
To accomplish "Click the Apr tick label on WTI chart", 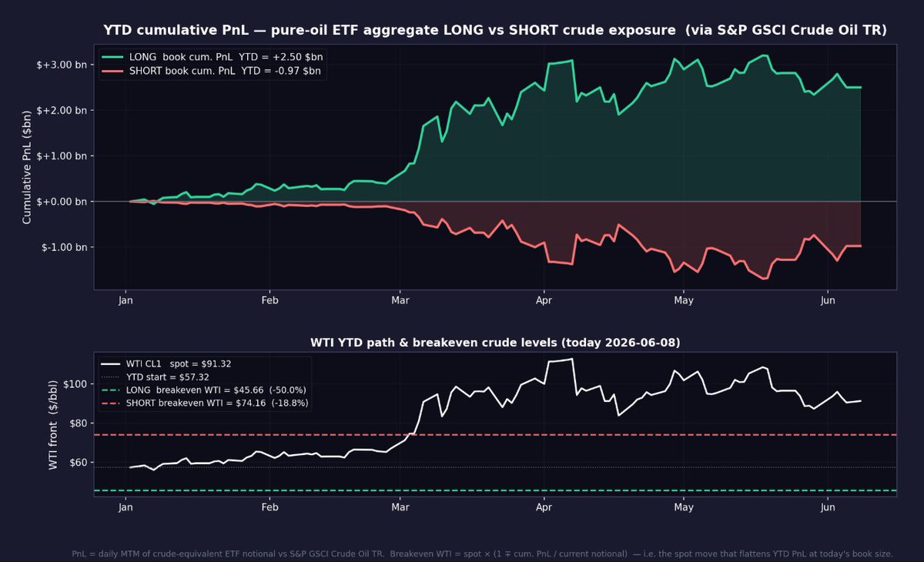I will pos(544,508).
